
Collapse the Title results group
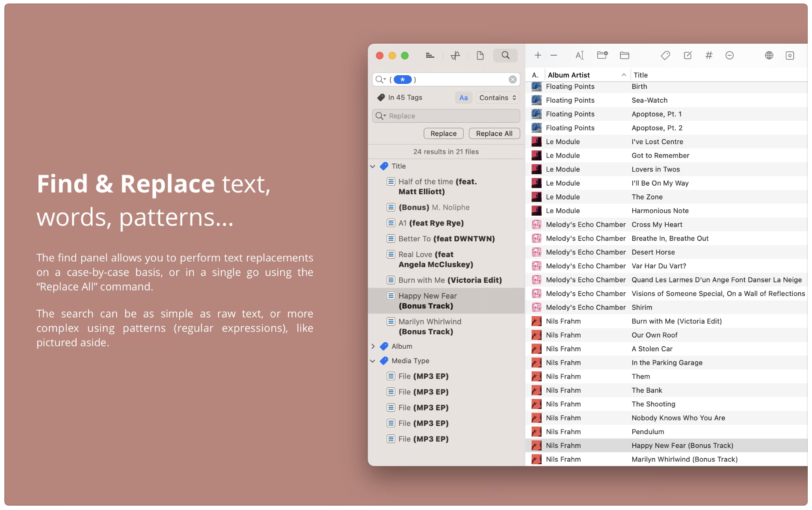373,166
